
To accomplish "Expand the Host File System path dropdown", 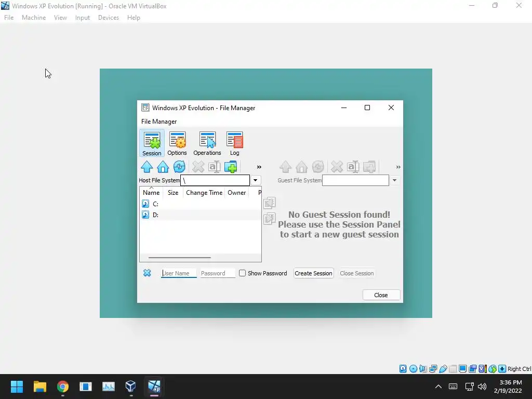I will coord(256,180).
